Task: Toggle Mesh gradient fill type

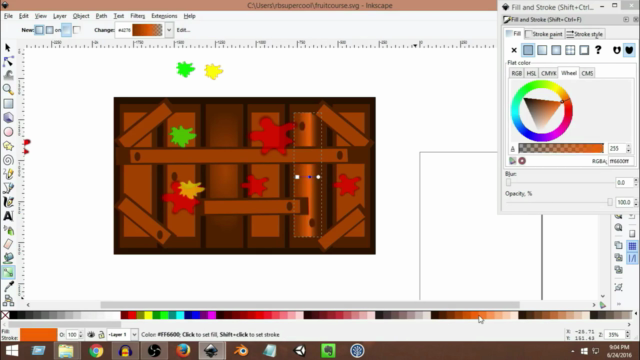Action: [x=570, y=50]
